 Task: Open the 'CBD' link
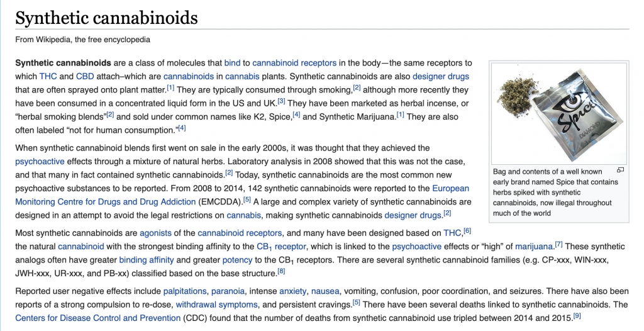click(85, 77)
